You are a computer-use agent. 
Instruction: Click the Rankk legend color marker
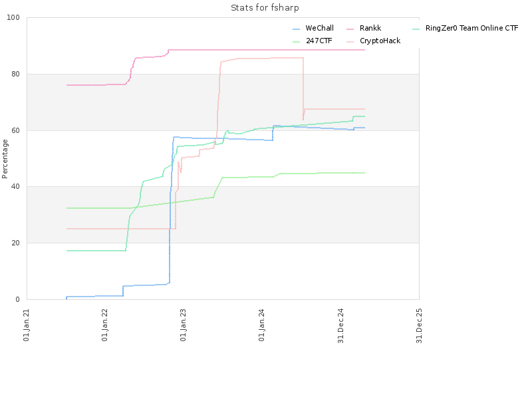point(350,29)
